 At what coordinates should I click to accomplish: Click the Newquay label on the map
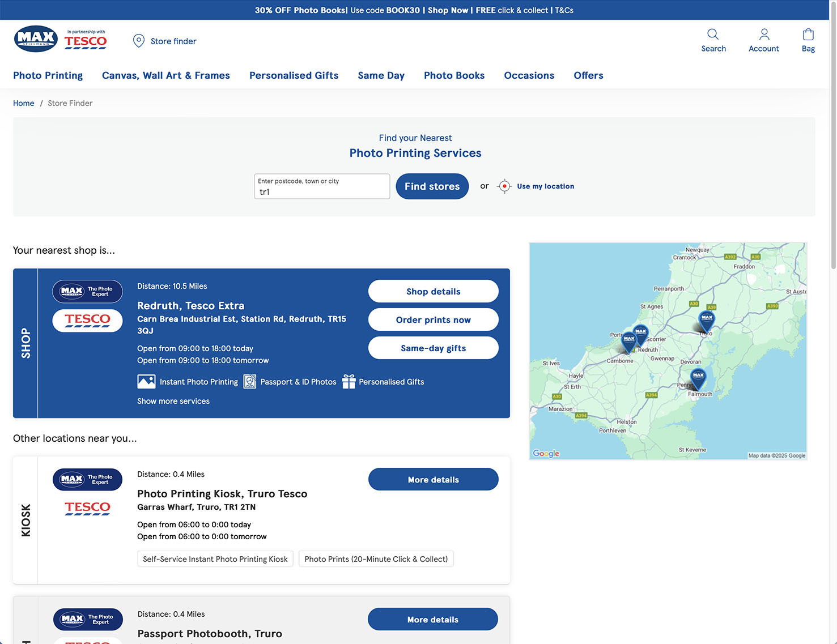[697, 250]
